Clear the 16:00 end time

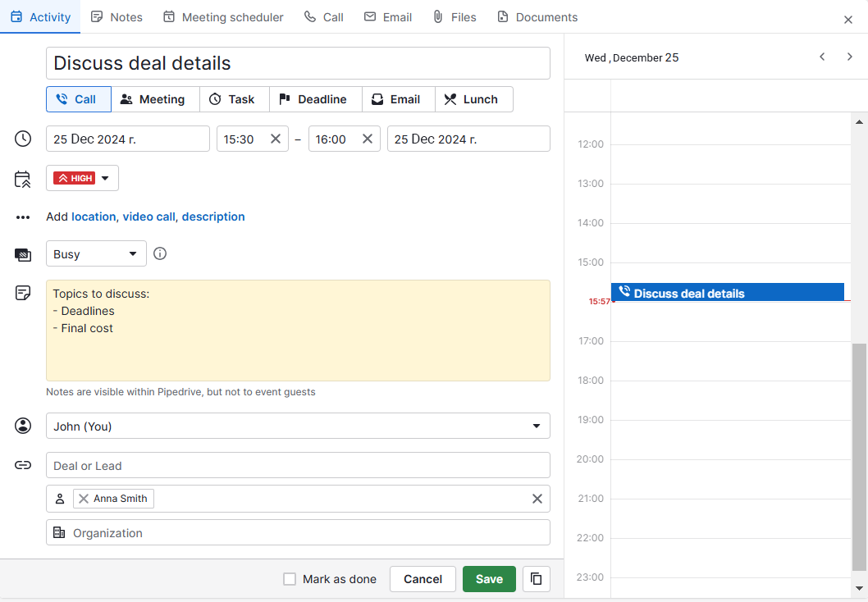368,139
